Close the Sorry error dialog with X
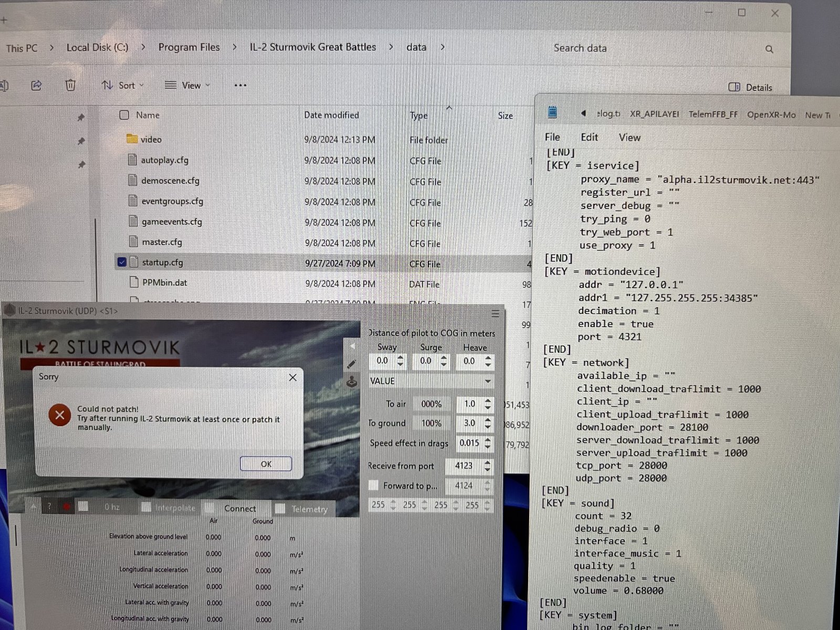This screenshot has width=840, height=630. tap(293, 377)
